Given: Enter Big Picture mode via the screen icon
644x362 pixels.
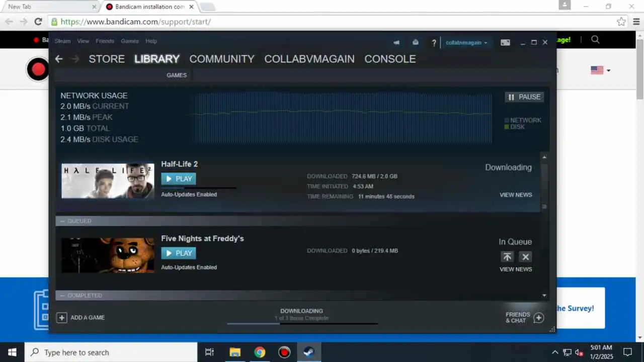Looking at the screenshot, I should (x=505, y=43).
